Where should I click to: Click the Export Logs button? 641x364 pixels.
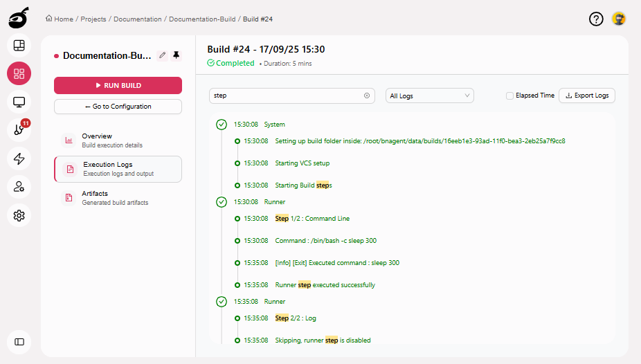[587, 95]
